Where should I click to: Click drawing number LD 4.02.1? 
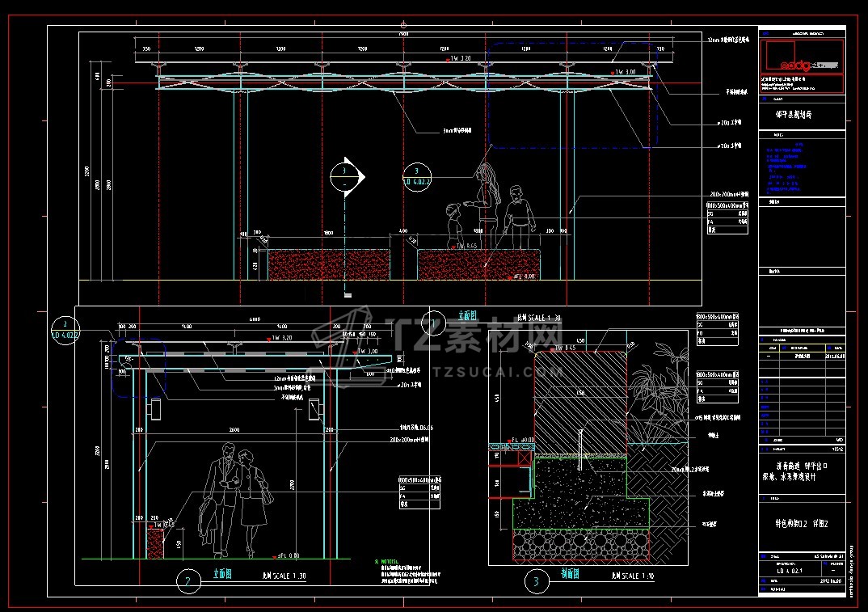point(790,571)
